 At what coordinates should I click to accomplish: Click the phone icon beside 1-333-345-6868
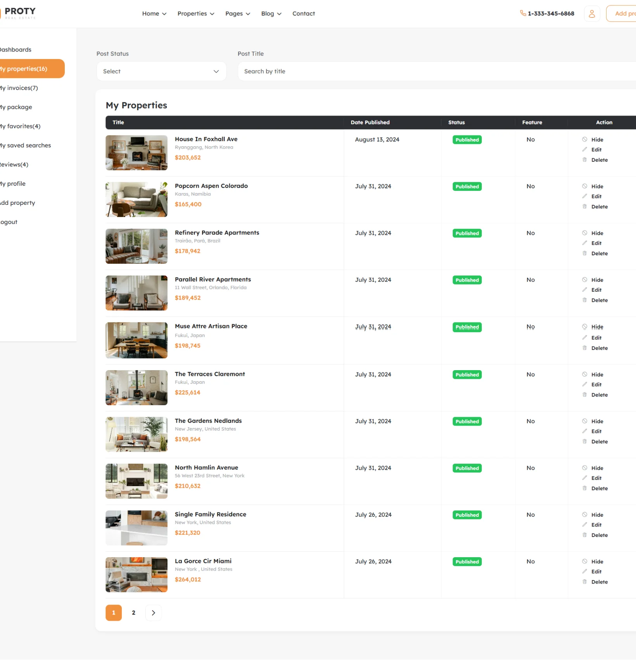tap(523, 13)
